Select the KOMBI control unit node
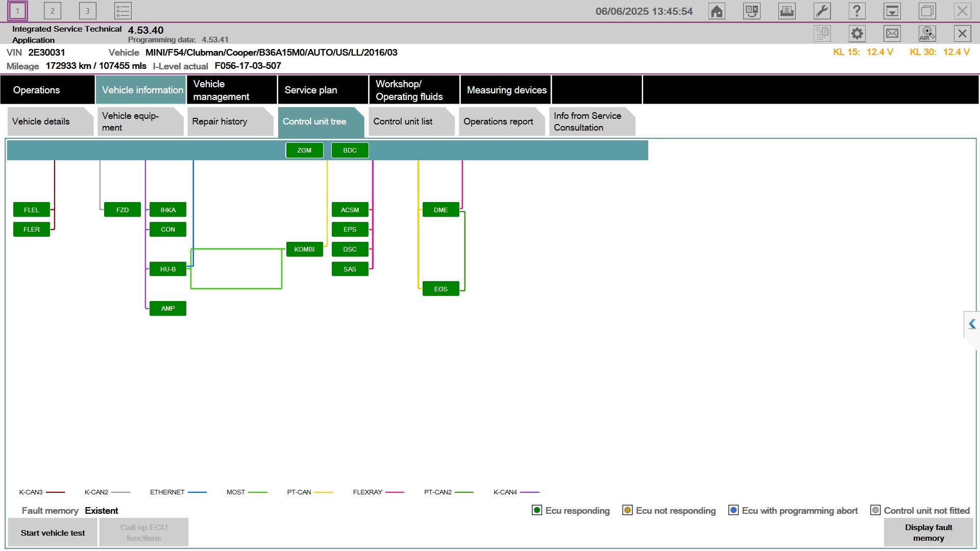The image size is (980, 551). [x=304, y=249]
